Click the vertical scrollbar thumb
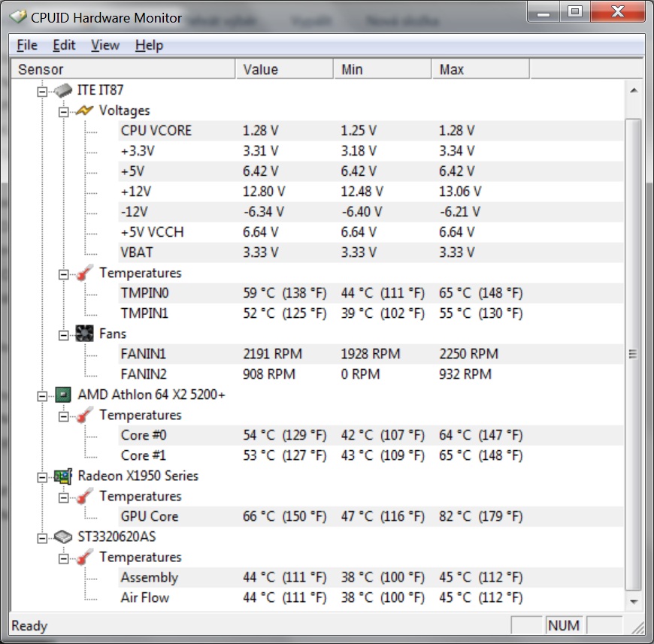Image resolution: width=654 pixels, height=644 pixels. [x=634, y=354]
